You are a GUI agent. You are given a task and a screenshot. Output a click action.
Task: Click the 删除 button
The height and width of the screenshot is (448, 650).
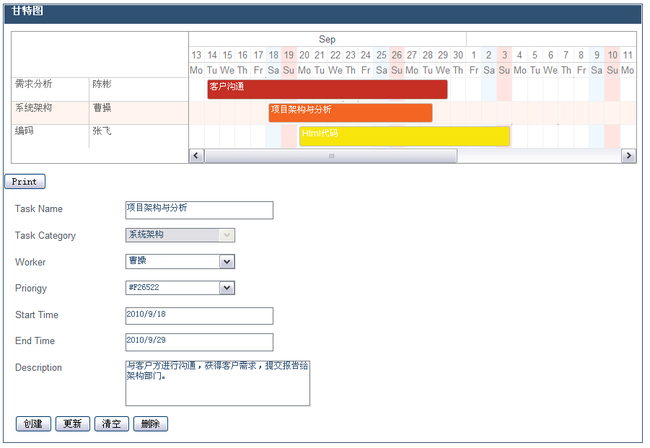click(150, 424)
